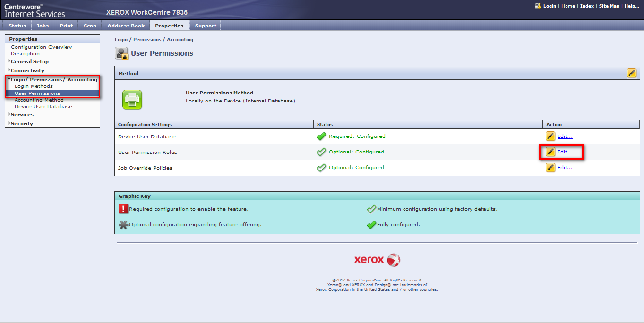Viewport: 644px width, 323px height.
Task: Click pencil icon for Job Override Policies
Action: coord(550,168)
